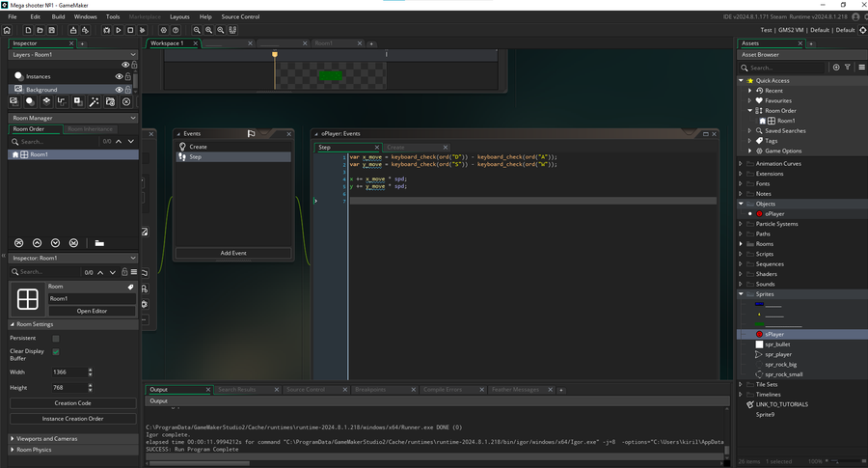Expand Viewports and Cameras section
Image resolution: width=868 pixels, height=468 pixels.
[13, 439]
